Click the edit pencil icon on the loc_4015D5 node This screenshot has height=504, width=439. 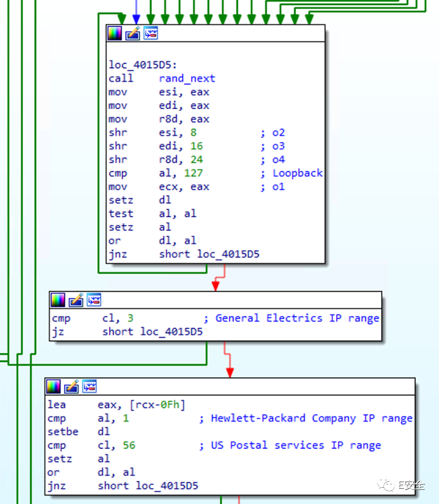(133, 33)
